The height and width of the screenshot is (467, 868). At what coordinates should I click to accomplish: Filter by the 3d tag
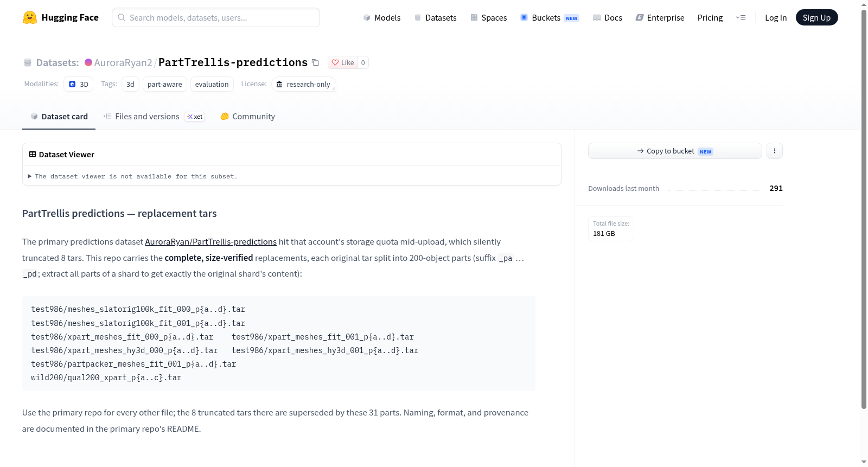coord(130,84)
